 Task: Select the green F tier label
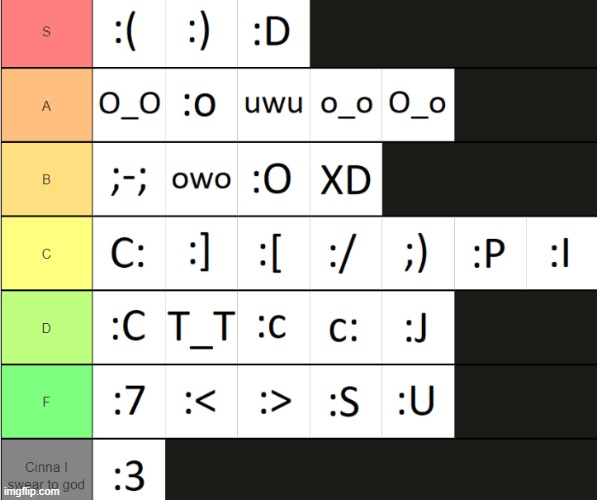click(x=47, y=401)
